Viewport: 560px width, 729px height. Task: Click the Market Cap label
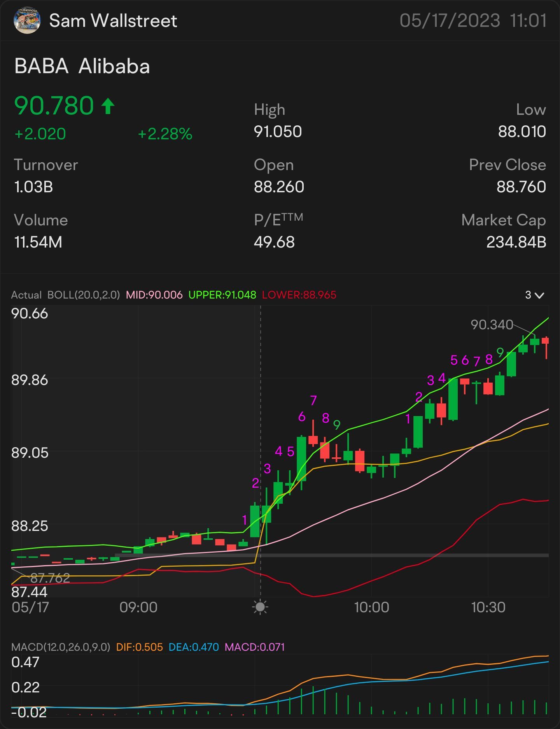(x=504, y=220)
